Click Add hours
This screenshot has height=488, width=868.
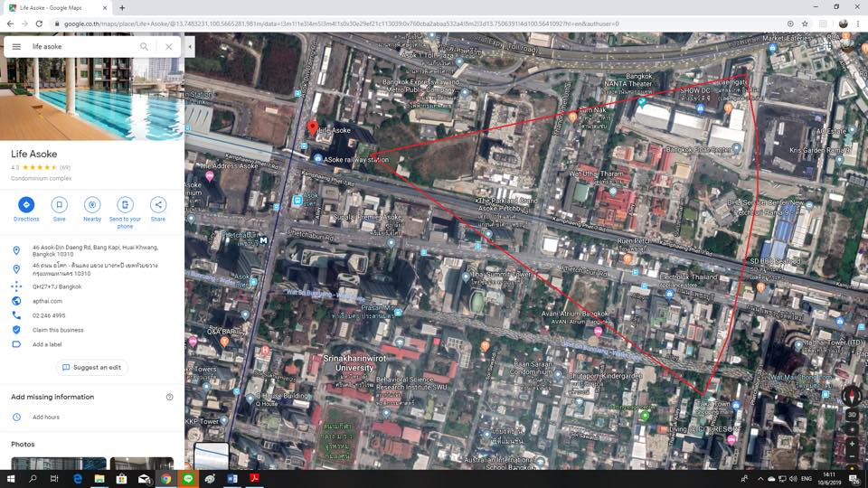pos(45,418)
